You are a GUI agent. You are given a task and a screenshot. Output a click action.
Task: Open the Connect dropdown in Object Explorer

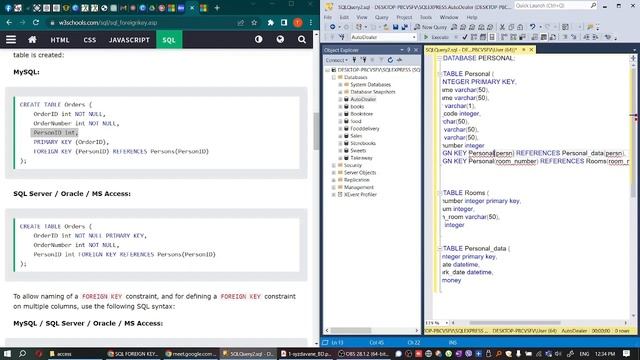coord(337,60)
